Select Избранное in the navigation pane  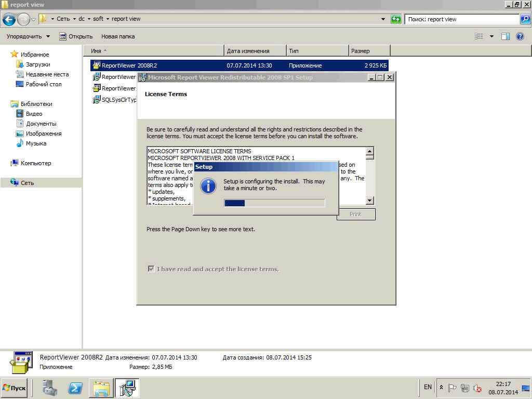(x=30, y=54)
